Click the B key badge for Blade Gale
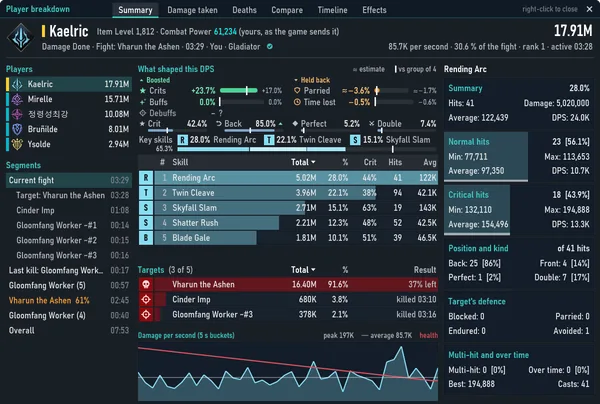This screenshot has height=404, width=600. tap(146, 238)
